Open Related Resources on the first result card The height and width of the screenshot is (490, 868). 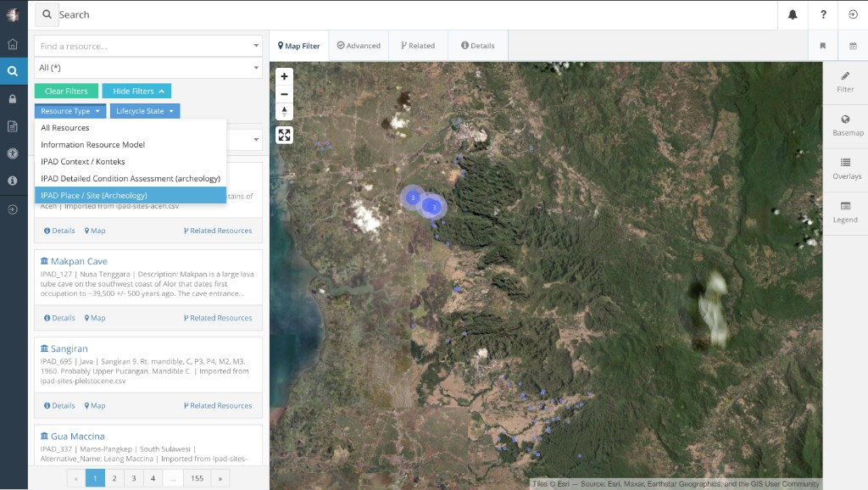click(218, 231)
